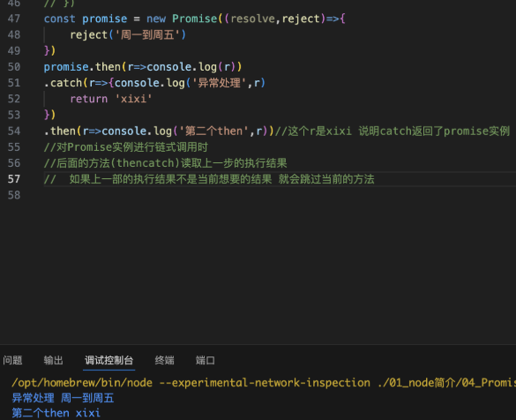Image resolution: width=516 pixels, height=420 pixels.
Task: Click closing }) on line 49
Action: [49, 51]
